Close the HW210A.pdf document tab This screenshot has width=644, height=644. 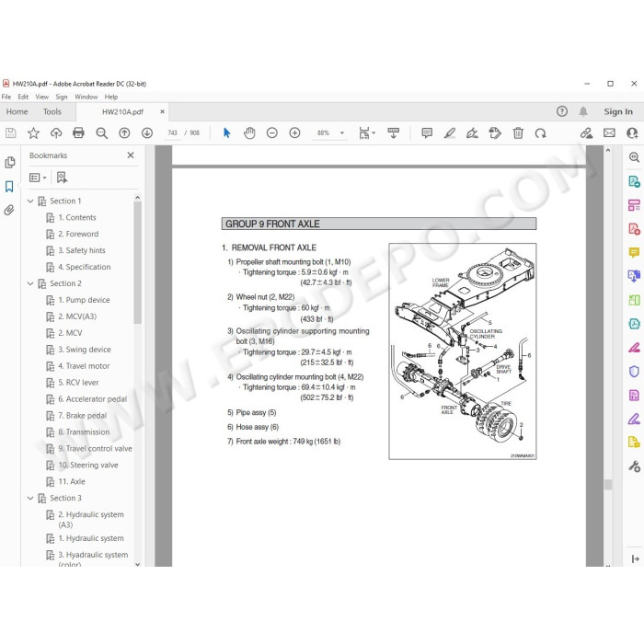(162, 111)
